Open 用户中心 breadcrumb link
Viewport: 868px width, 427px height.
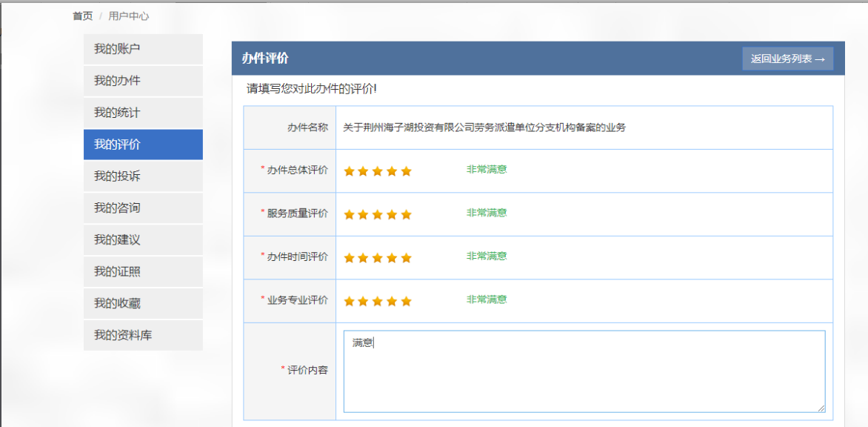(128, 16)
